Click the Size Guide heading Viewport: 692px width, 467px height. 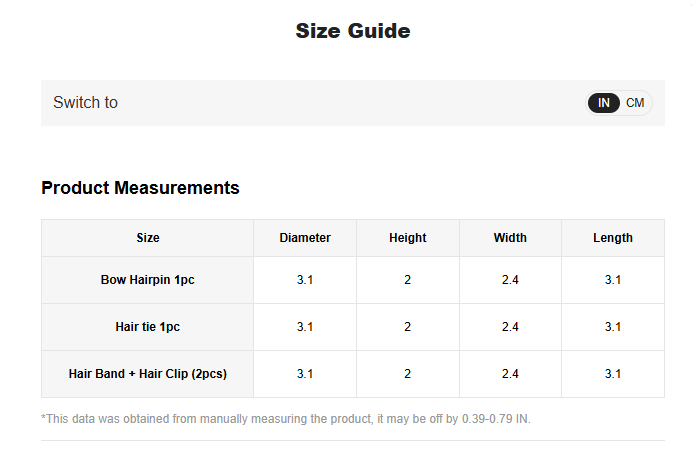(352, 31)
